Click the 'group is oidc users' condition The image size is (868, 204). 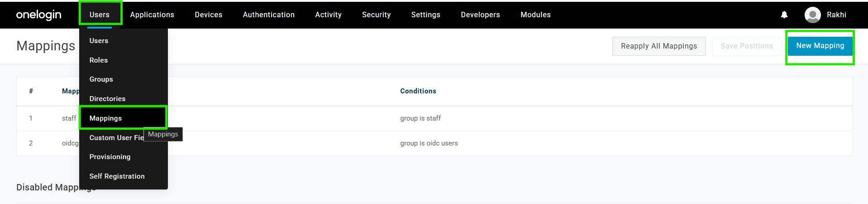click(x=429, y=143)
